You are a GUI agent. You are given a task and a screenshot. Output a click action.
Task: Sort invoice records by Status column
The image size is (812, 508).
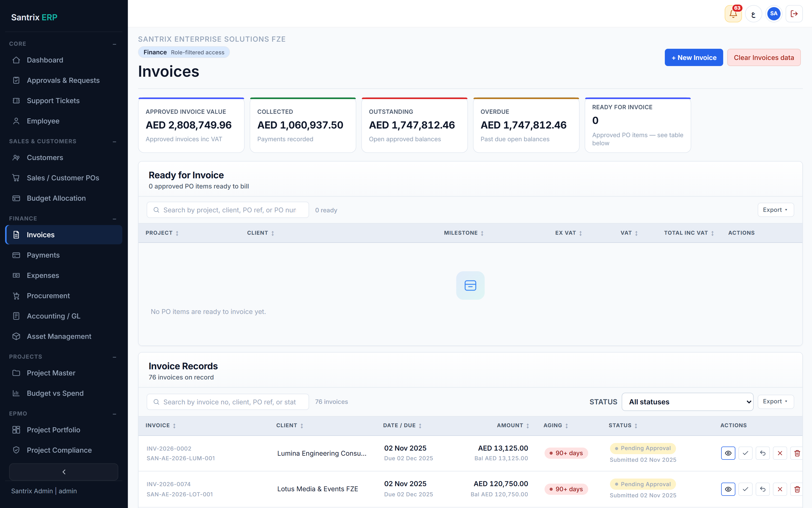(623, 425)
